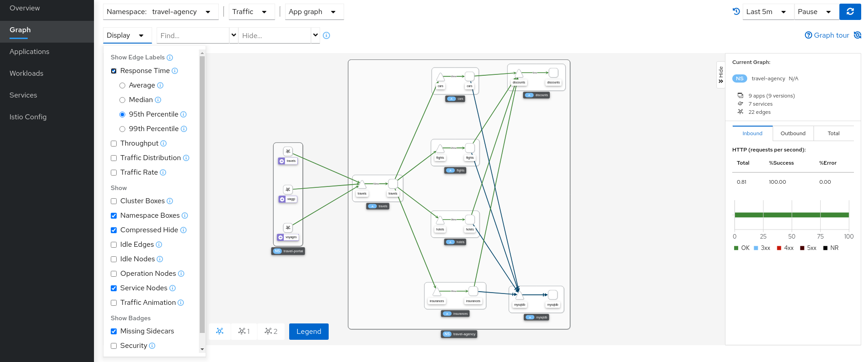
Task: Select the 99th Percentile radio button
Action: (122, 129)
